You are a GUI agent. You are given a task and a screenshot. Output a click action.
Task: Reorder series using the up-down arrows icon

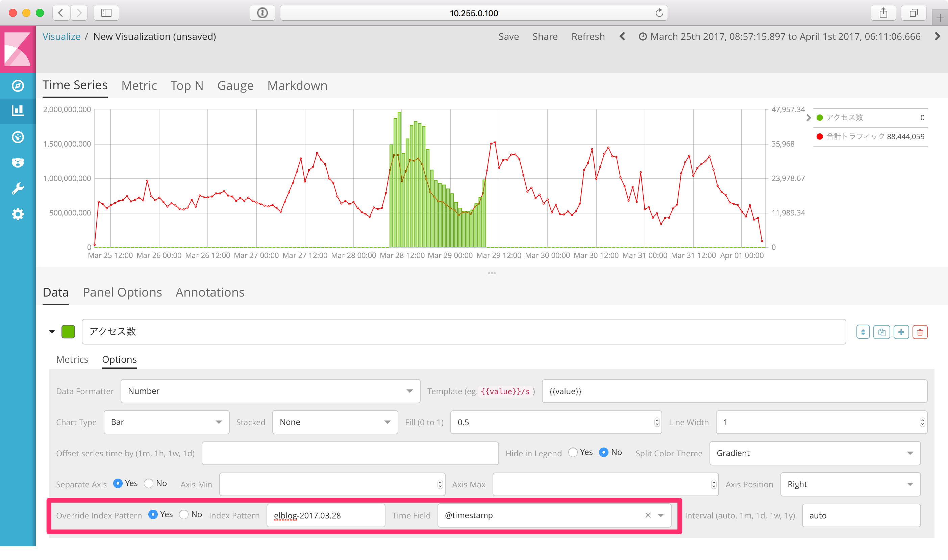(863, 332)
